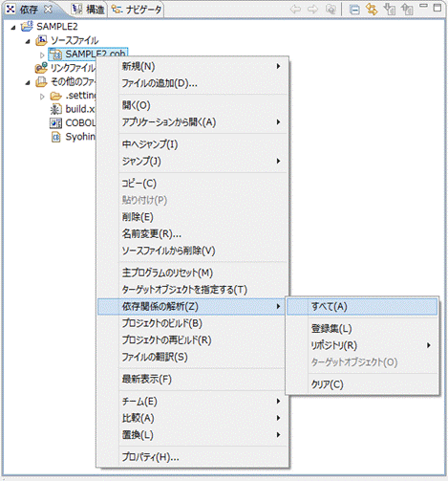Click the その他のファイル folder icon

pos(41,82)
